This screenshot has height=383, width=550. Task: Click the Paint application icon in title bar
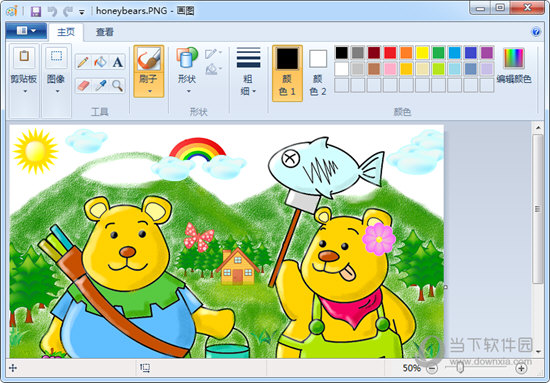tap(12, 11)
